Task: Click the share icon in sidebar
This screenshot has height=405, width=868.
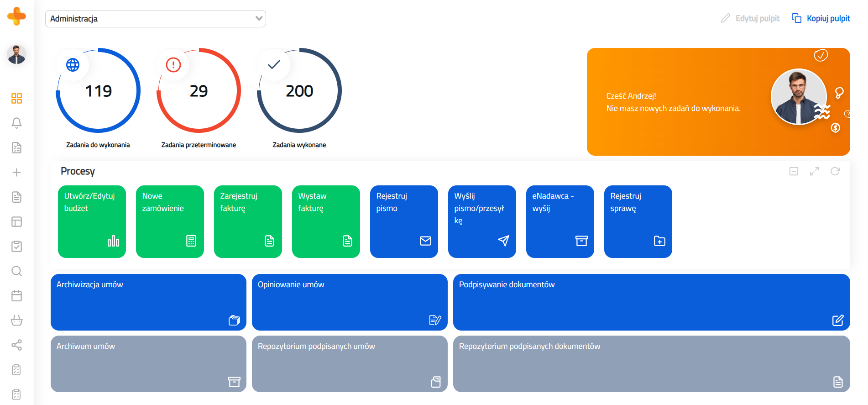Action: pyautogui.click(x=16, y=345)
